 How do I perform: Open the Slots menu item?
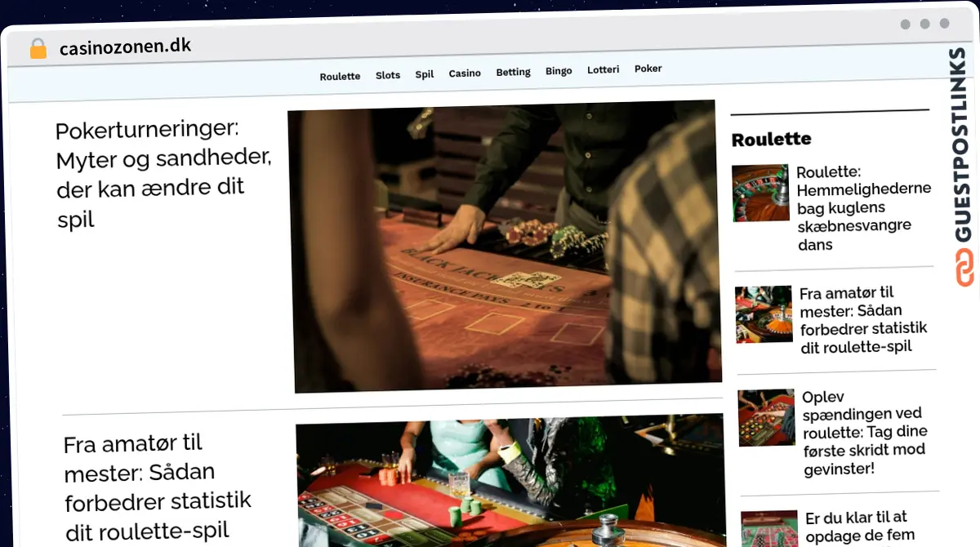click(x=388, y=75)
